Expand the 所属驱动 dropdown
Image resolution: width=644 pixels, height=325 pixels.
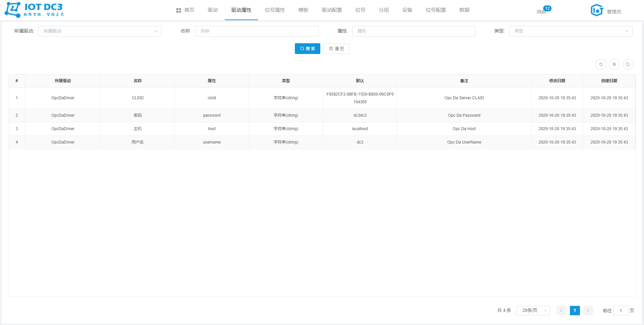tap(100, 31)
